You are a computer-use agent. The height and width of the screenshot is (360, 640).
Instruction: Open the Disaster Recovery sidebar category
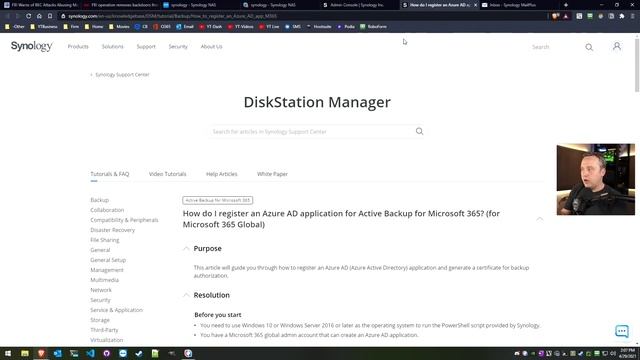[112, 230]
